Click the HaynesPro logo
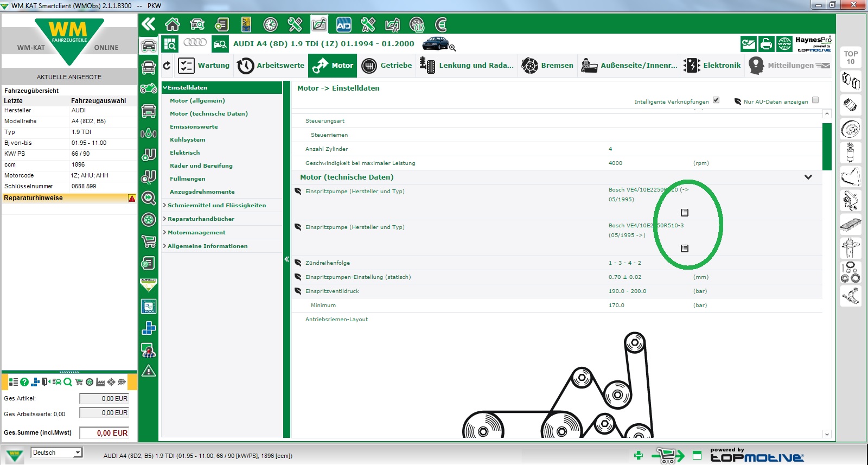Screen dimensions: 868x465 coord(813,44)
